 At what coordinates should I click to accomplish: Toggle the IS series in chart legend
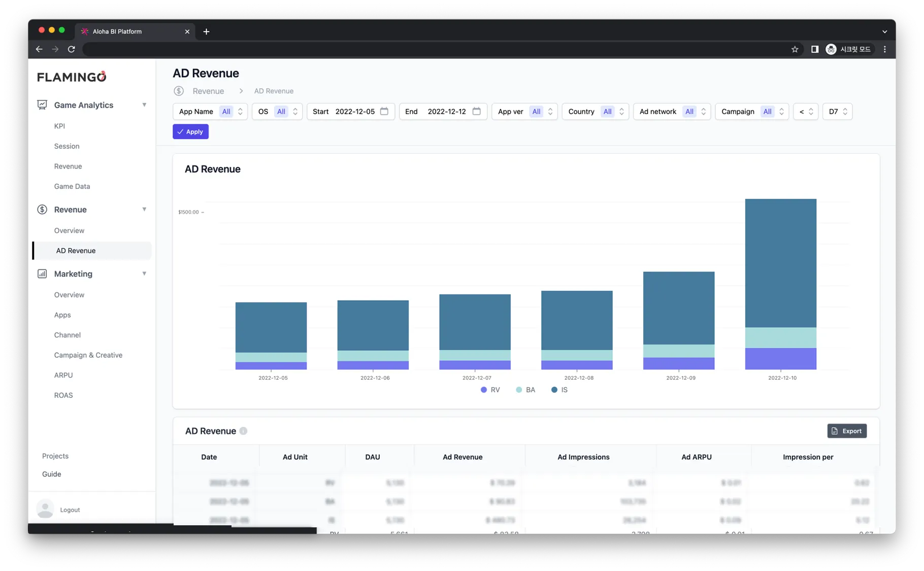coord(559,390)
